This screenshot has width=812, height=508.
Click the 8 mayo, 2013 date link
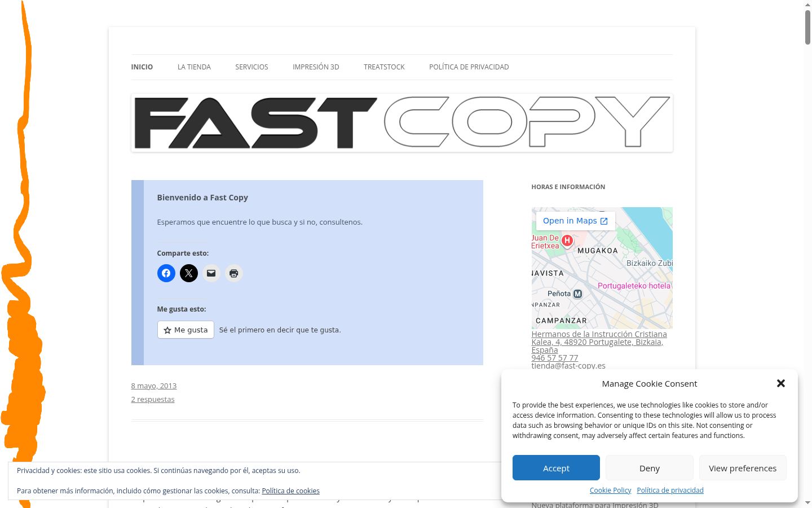(x=154, y=386)
